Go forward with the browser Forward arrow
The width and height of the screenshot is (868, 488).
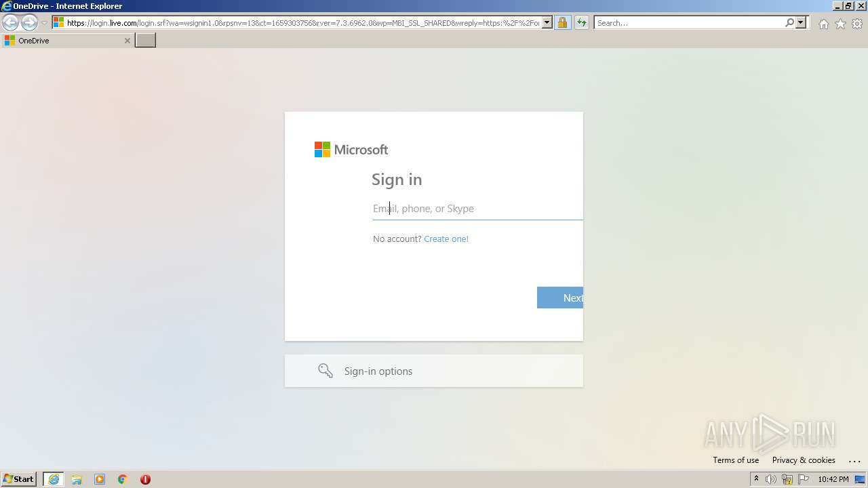(29, 23)
